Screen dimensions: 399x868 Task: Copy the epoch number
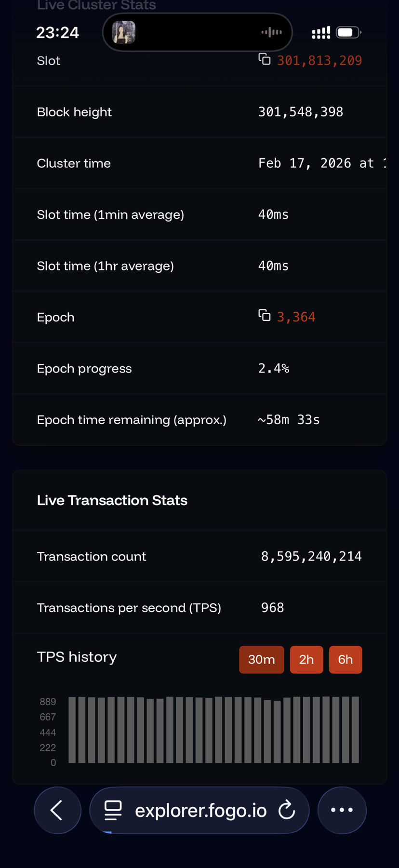(x=265, y=316)
